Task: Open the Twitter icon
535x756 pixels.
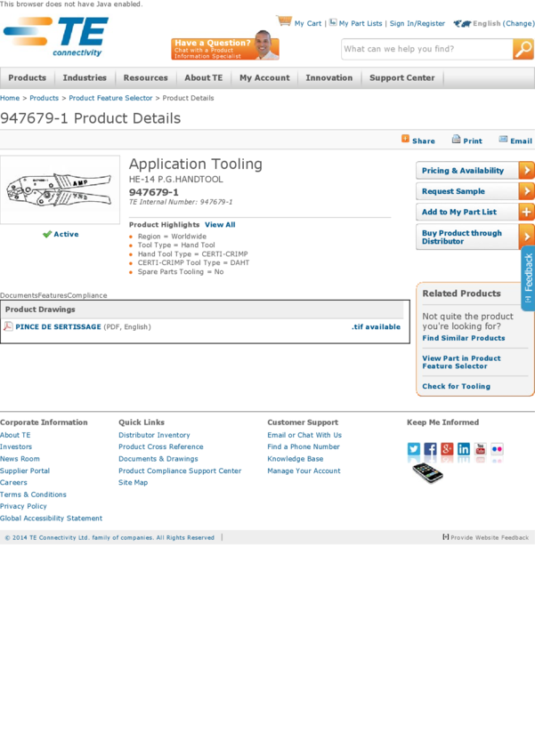Action: click(x=414, y=449)
